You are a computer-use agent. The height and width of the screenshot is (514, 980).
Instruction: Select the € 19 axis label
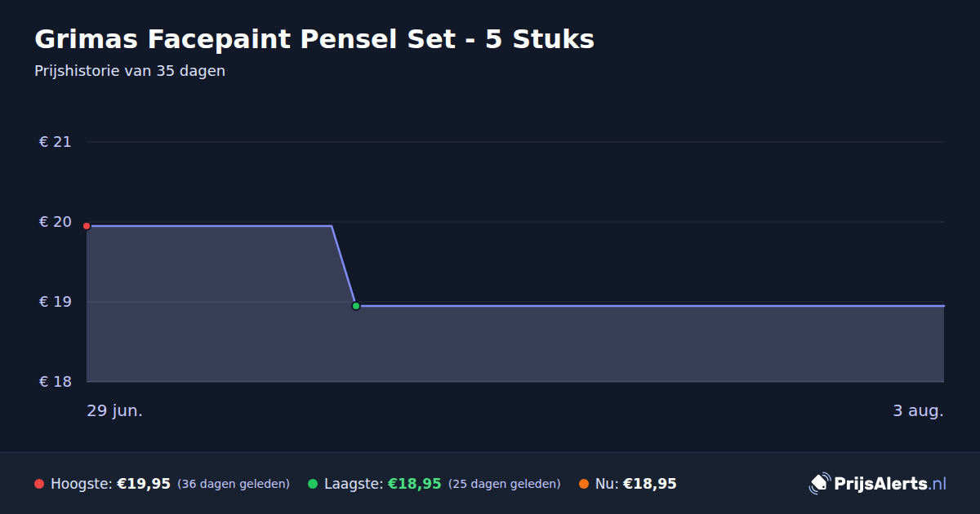click(x=56, y=302)
